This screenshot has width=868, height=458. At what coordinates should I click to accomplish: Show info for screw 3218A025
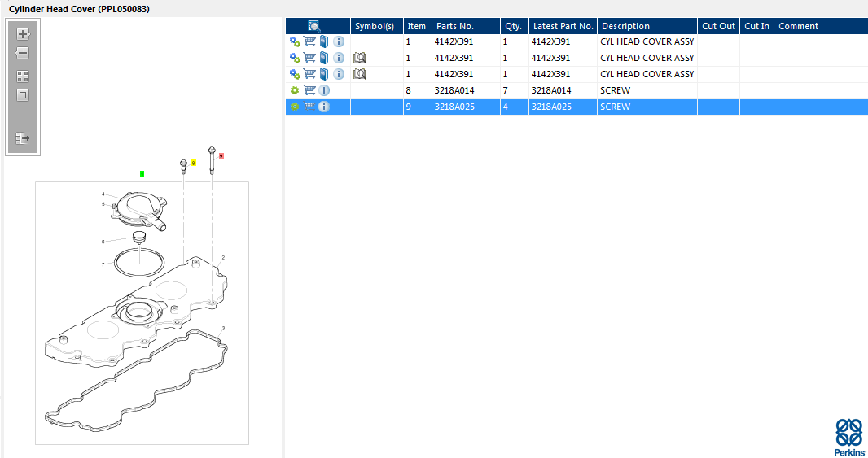tap(324, 107)
